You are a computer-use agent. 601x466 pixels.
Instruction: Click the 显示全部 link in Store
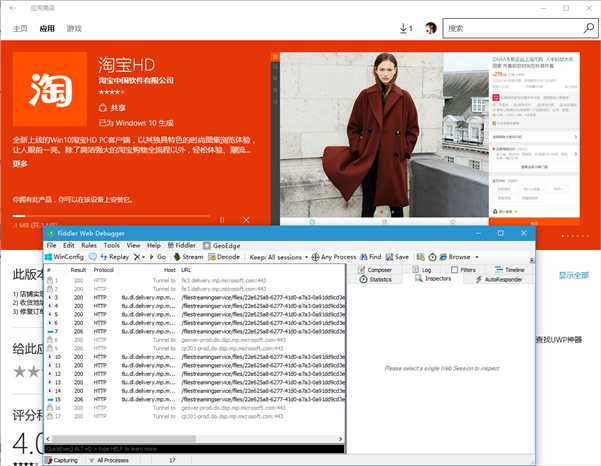[x=573, y=275]
